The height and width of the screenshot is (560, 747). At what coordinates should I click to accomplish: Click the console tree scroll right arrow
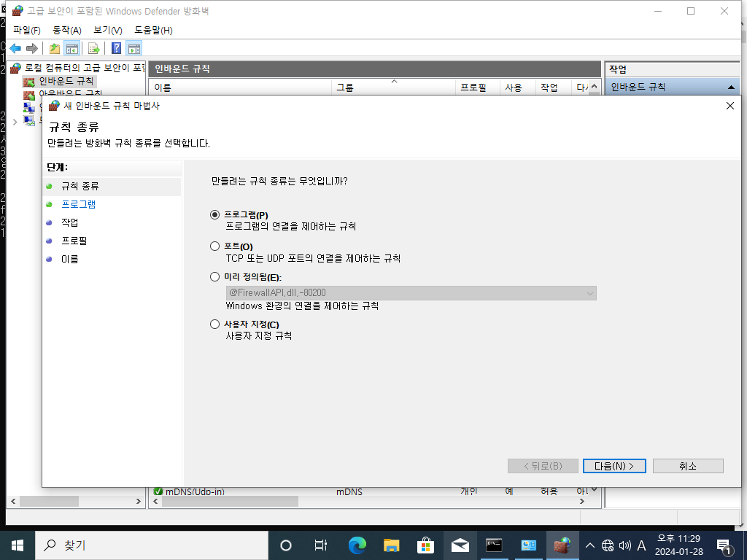pyautogui.click(x=138, y=502)
